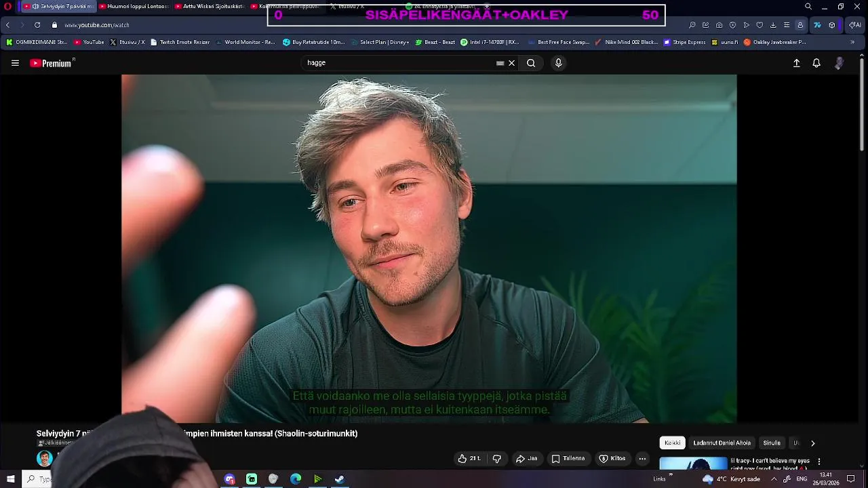Send thanks with Kiitos button

612,459
